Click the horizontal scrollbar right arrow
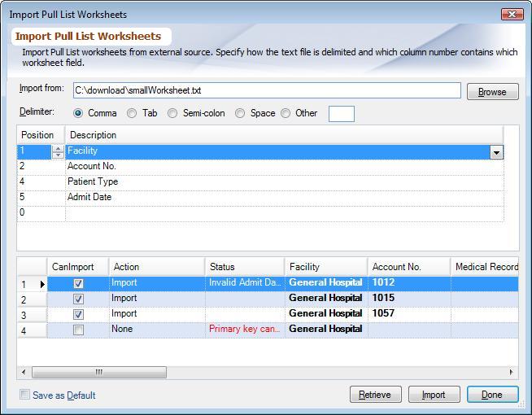The height and width of the screenshot is (415, 532). pyautogui.click(x=512, y=372)
